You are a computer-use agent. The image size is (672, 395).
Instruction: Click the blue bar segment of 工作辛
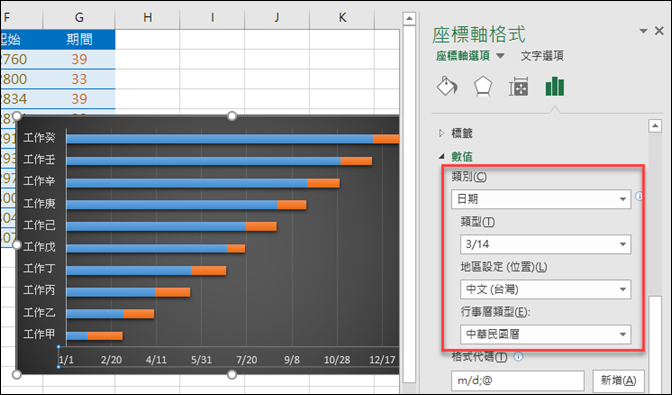point(187,183)
